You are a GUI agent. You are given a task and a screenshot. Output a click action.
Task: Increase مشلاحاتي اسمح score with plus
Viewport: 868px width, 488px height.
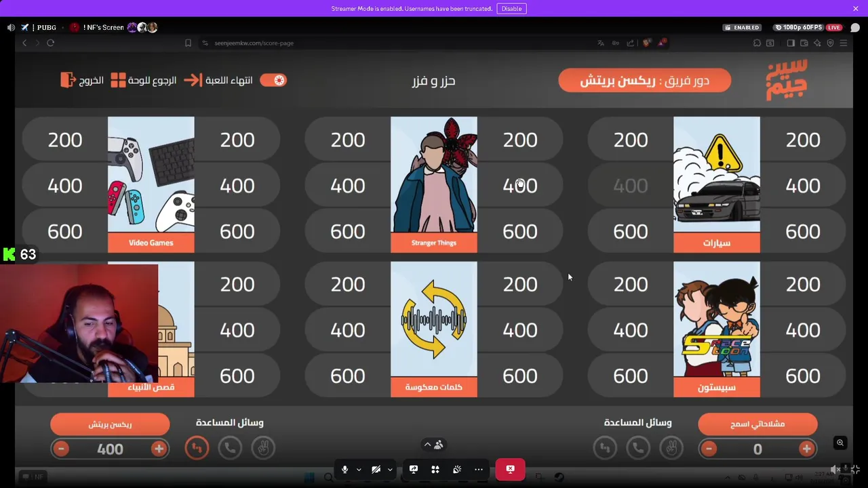coord(806,449)
